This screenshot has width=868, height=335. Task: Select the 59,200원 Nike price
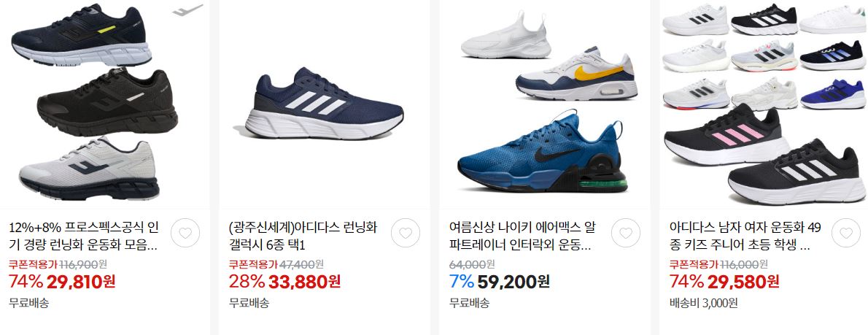[x=514, y=282]
